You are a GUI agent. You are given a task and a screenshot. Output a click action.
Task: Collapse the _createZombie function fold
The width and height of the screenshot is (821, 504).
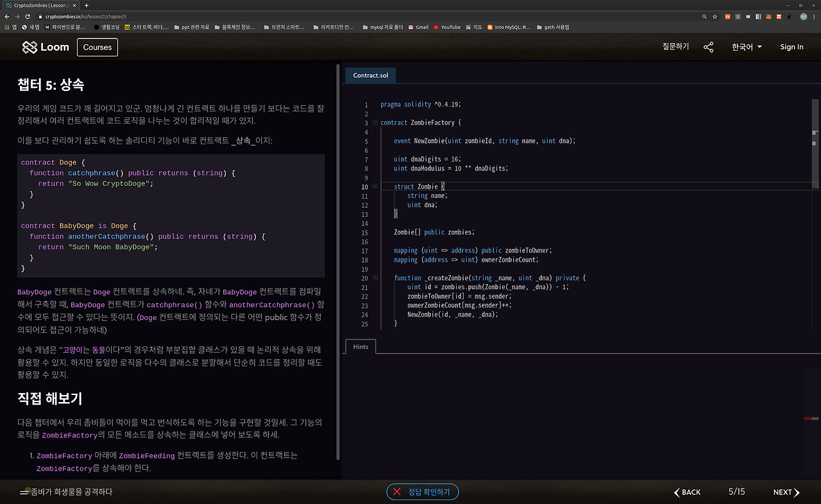coord(375,278)
